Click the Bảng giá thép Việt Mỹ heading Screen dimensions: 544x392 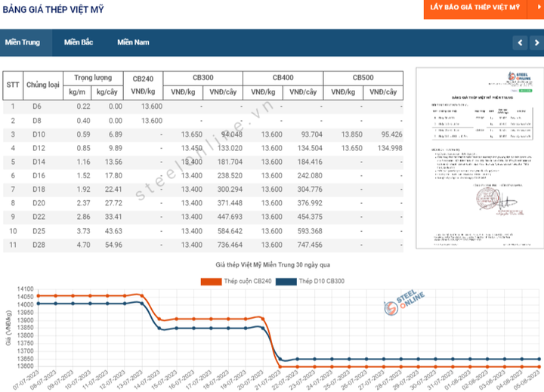point(53,9)
